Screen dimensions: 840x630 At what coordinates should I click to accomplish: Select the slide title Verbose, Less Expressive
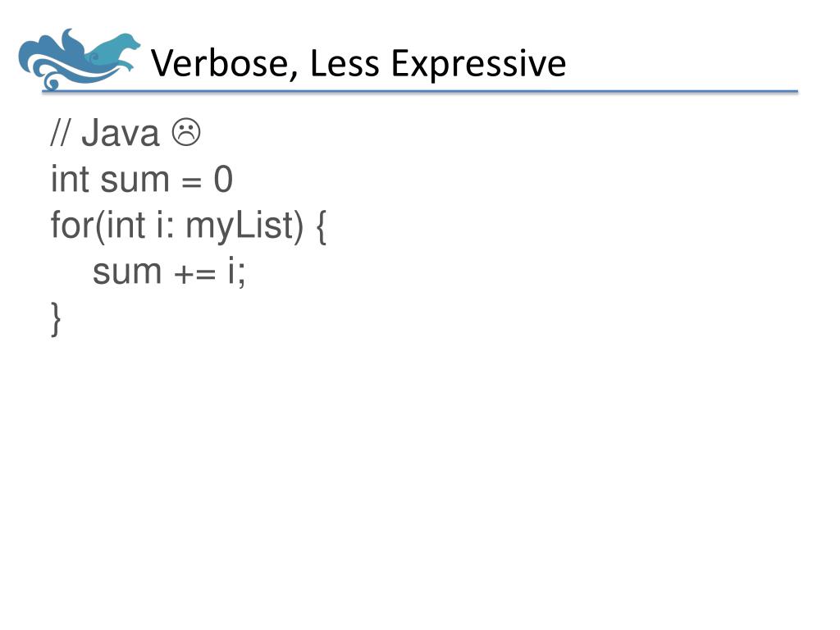[358, 64]
